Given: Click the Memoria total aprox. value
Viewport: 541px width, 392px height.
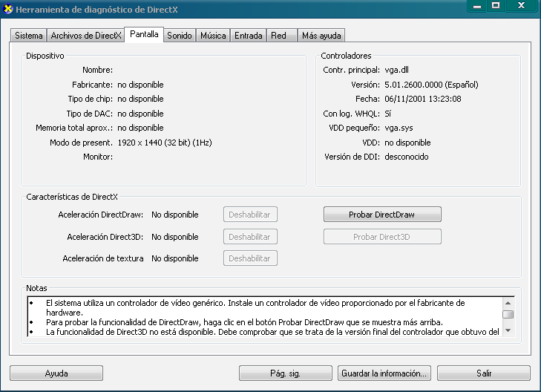Looking at the screenshot, I should (140, 128).
